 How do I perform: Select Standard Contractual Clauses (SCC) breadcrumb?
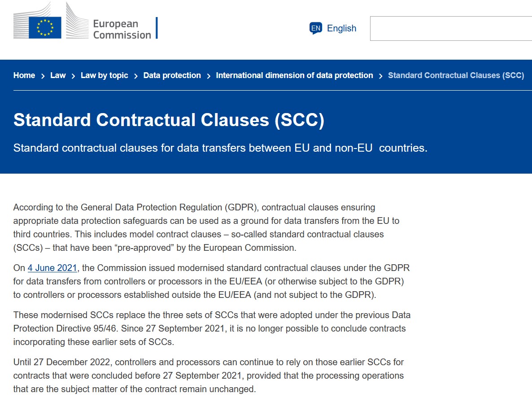tap(456, 75)
